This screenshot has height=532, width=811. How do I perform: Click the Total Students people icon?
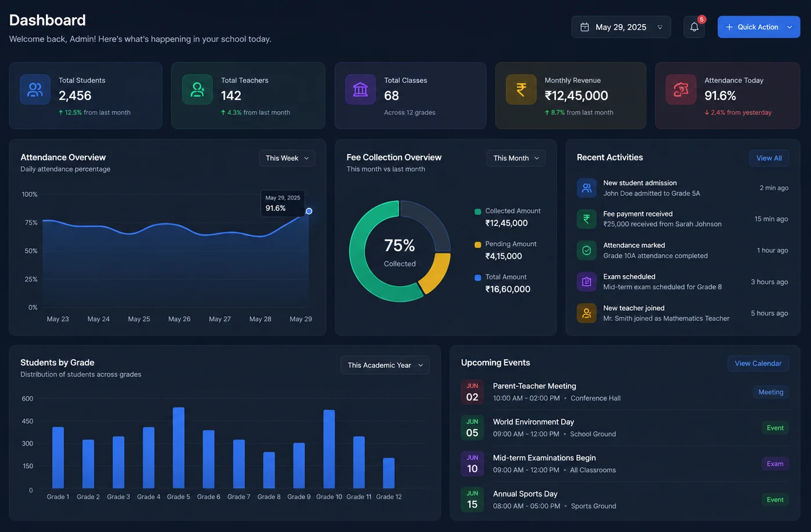click(x=35, y=89)
